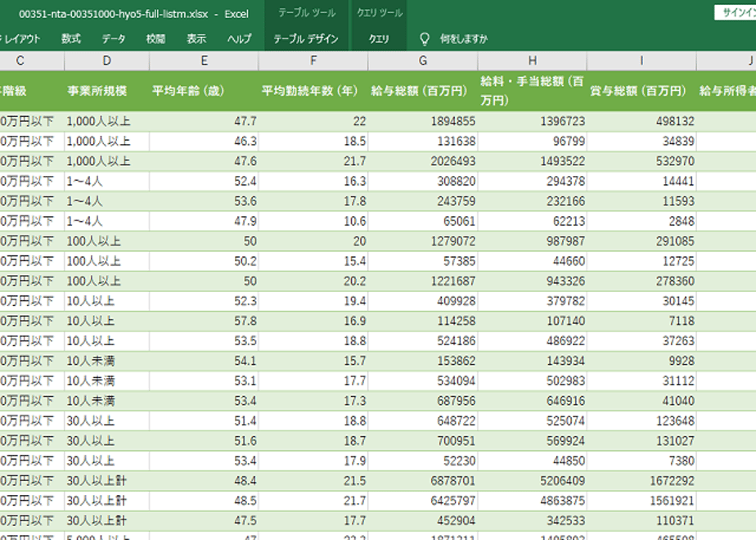Click the 給与総額（百万円） header cell
This screenshot has width=756, height=540.
coord(423,91)
